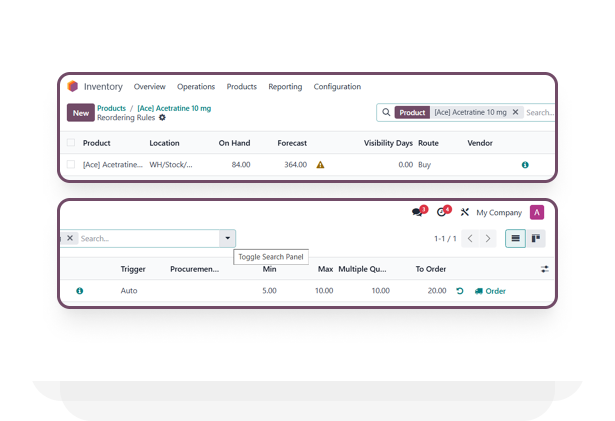Click info icon beside Auto trigger
The width and height of the screenshot is (615, 421).
pyautogui.click(x=80, y=291)
